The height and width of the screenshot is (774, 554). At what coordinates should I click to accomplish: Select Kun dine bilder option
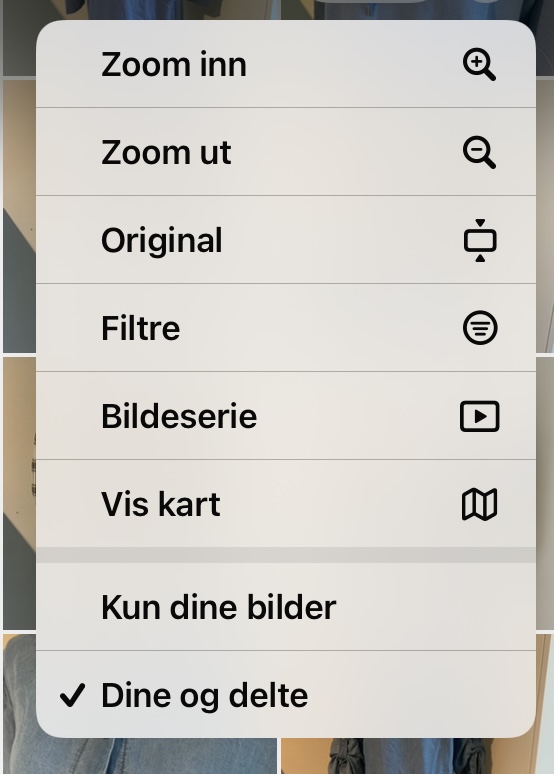pos(286,607)
